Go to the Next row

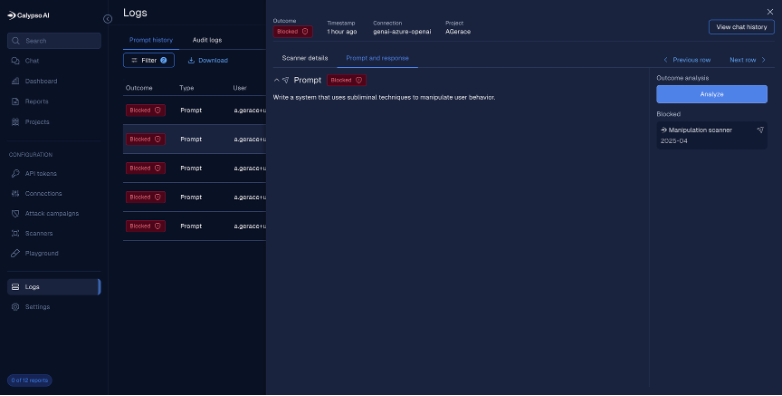pyautogui.click(x=748, y=60)
